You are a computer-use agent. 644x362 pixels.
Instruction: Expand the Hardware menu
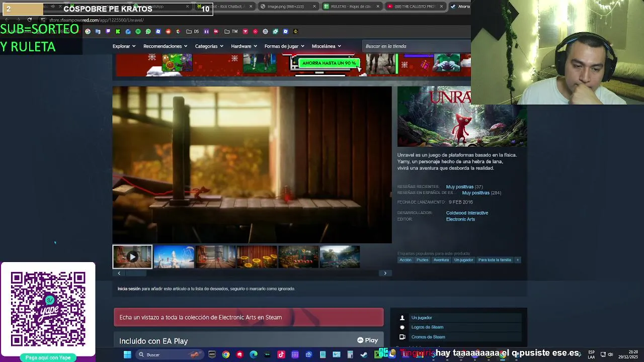coord(244,46)
